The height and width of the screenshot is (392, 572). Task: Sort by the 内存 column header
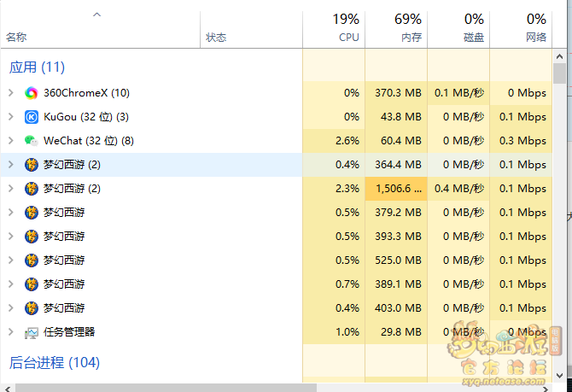[x=411, y=38]
